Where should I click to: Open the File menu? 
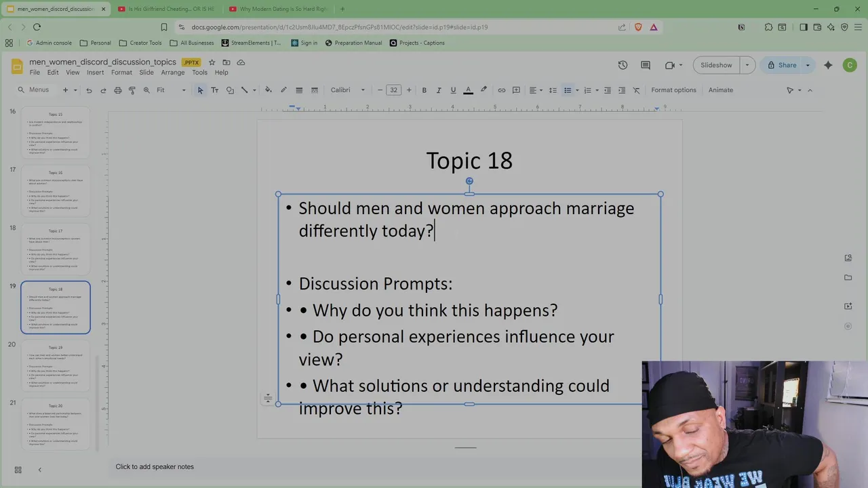click(35, 73)
